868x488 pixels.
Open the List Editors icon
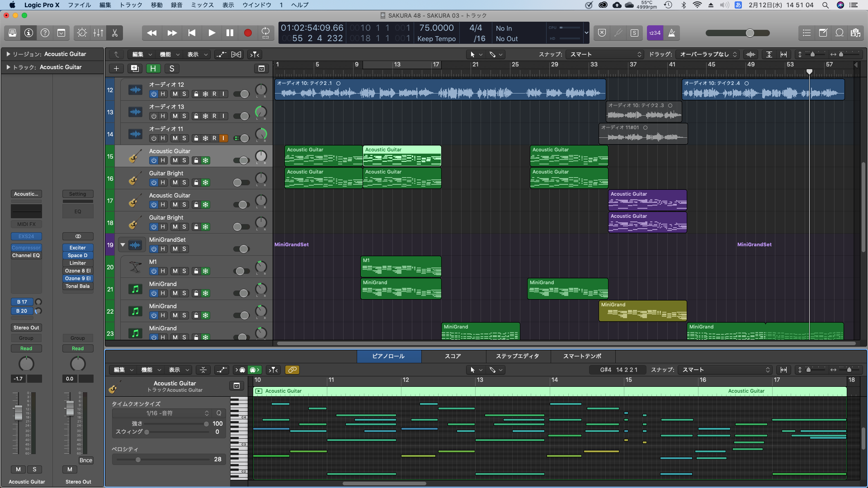coord(807,33)
